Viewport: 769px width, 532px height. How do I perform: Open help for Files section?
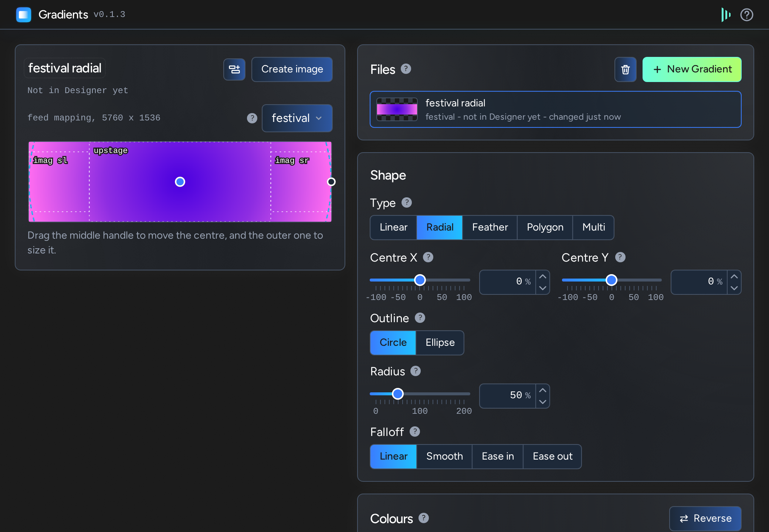pos(406,69)
